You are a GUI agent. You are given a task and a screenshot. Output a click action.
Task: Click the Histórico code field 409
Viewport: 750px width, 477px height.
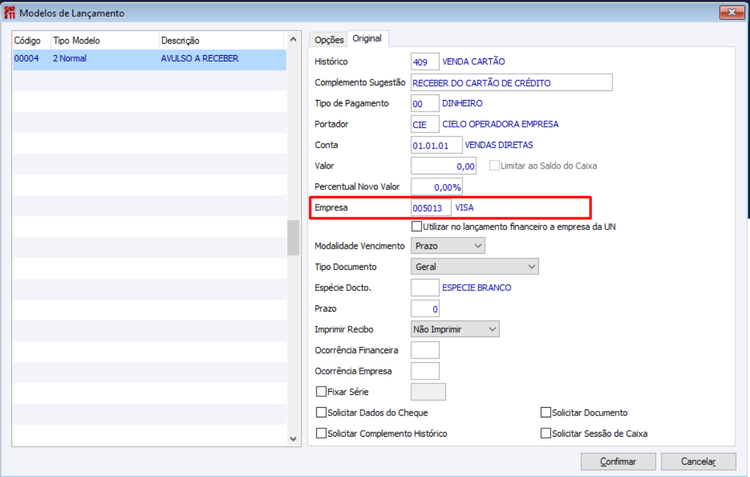click(x=425, y=62)
